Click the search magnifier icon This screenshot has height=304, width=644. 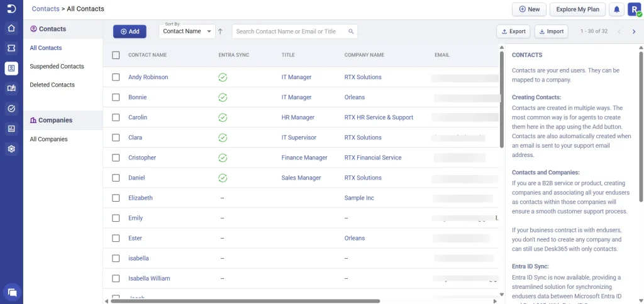351,31
